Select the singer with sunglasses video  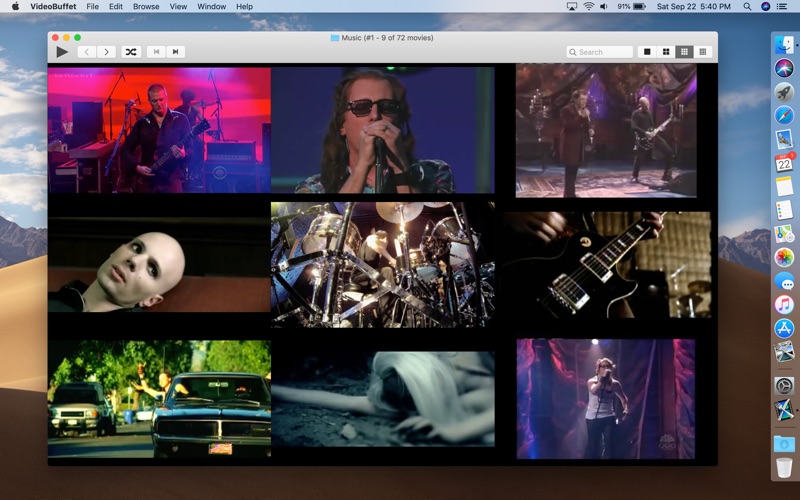point(383,130)
